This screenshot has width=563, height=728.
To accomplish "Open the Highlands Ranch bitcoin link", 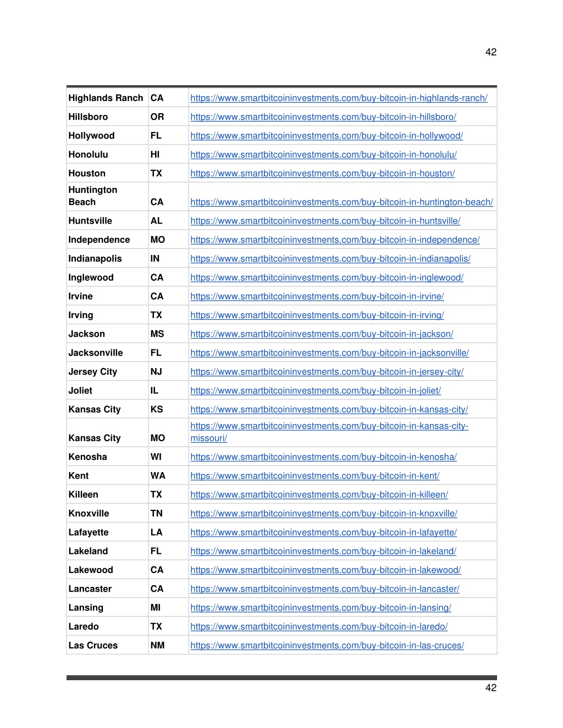I will click(x=339, y=98).
